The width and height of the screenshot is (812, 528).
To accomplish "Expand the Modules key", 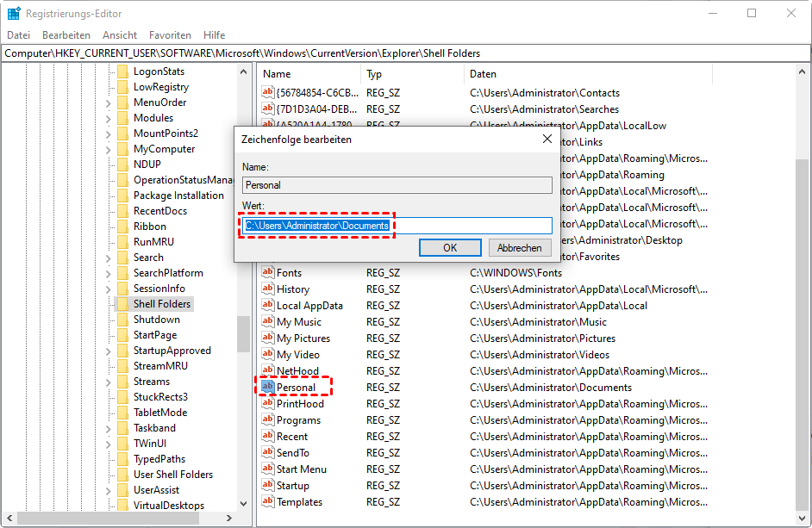I will point(109,119).
